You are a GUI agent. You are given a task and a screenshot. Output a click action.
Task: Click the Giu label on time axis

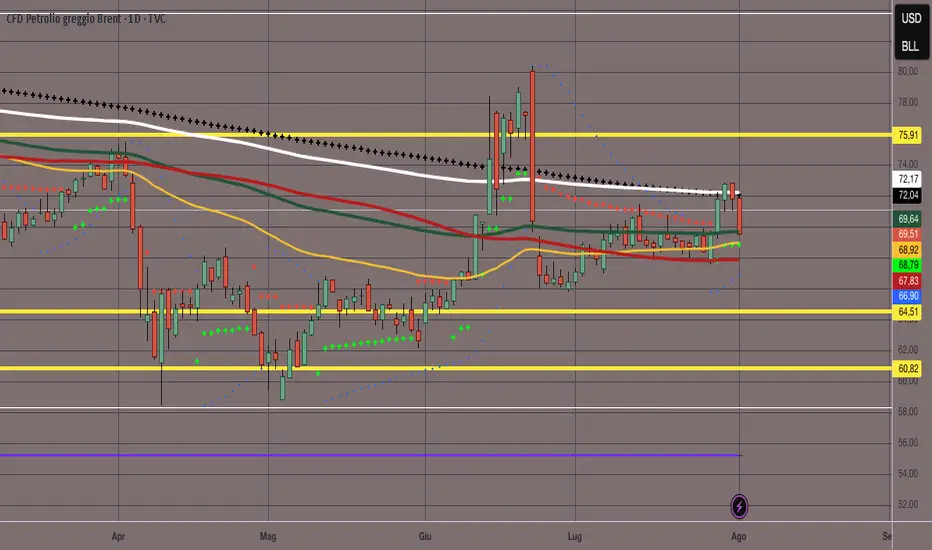click(x=425, y=536)
